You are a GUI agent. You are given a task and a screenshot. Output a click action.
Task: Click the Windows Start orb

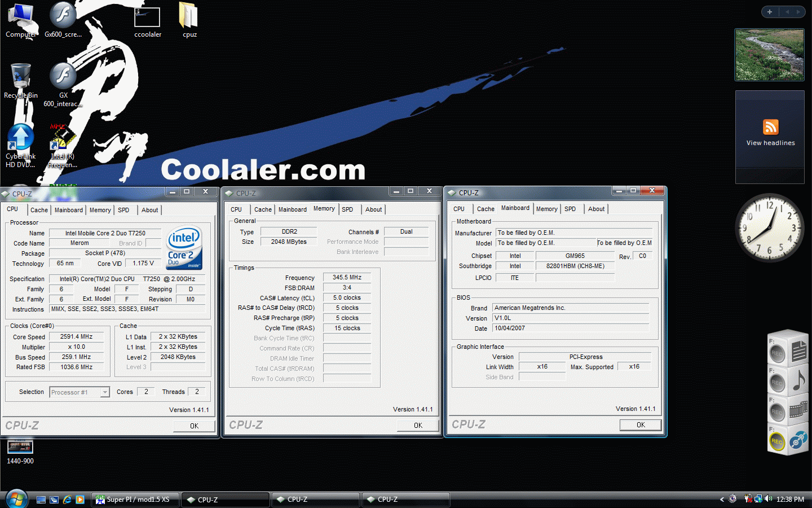click(16, 500)
